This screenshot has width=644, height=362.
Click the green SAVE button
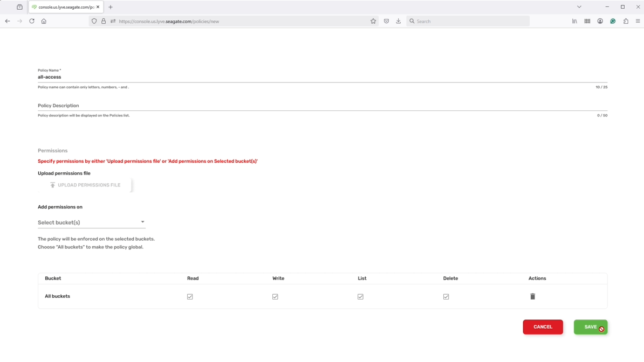coord(590,327)
